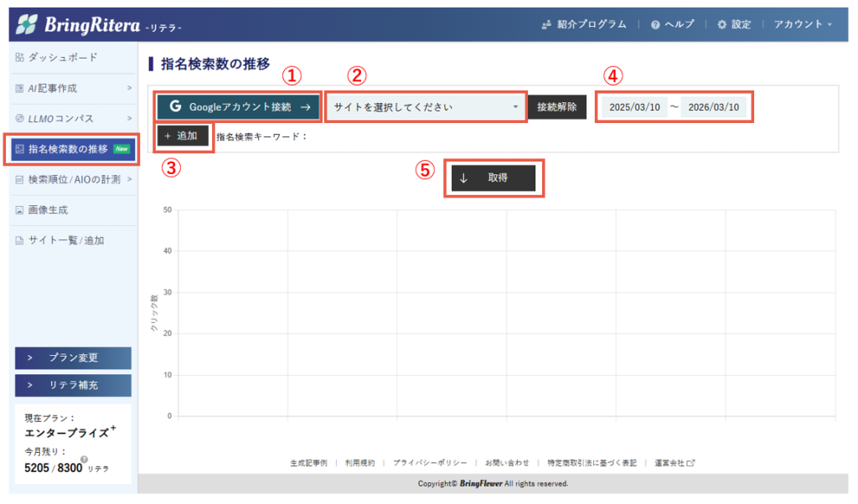The height and width of the screenshot is (504, 858).
Task: Click the 紹介プログラム people icon
Action: click(x=546, y=24)
